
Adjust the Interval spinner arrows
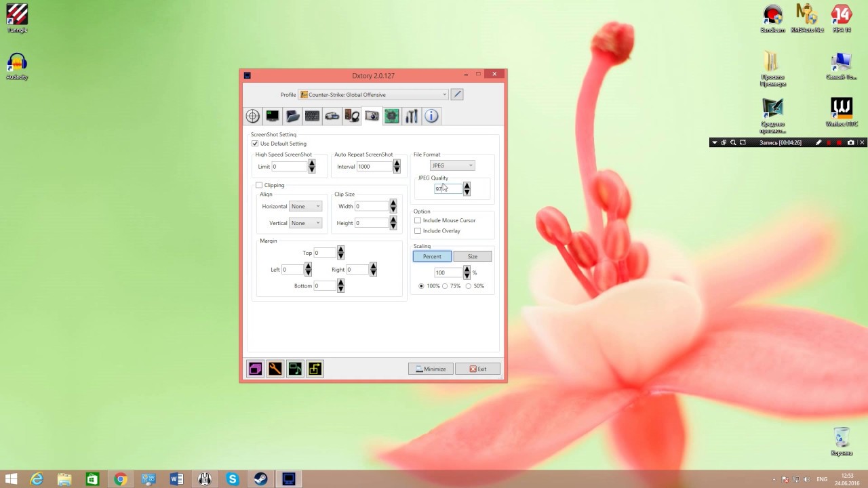click(x=397, y=167)
